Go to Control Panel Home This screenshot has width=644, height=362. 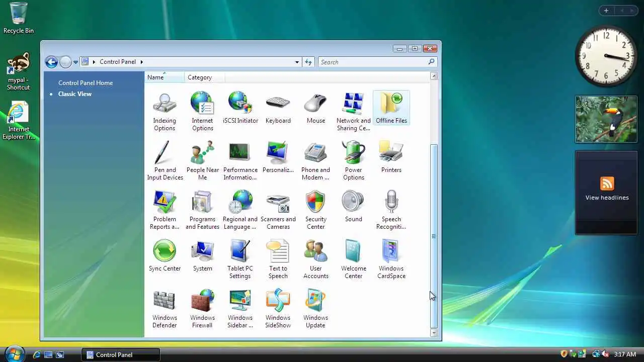86,83
